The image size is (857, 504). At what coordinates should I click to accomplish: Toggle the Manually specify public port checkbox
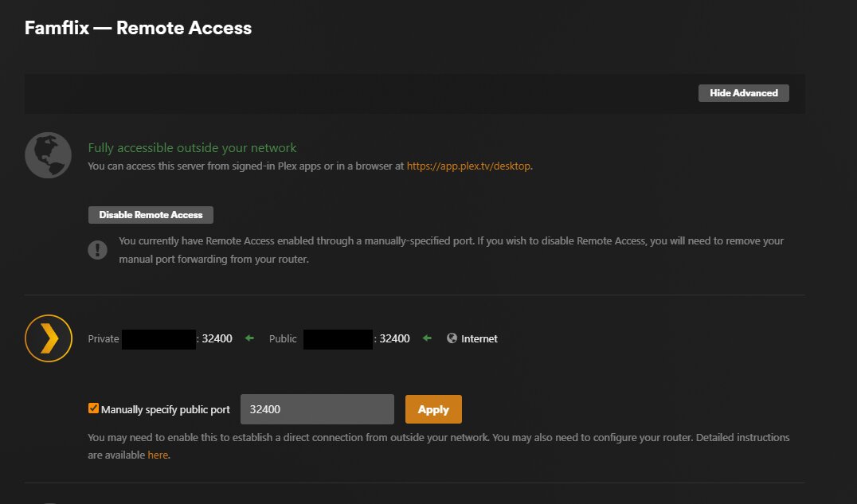click(94, 409)
